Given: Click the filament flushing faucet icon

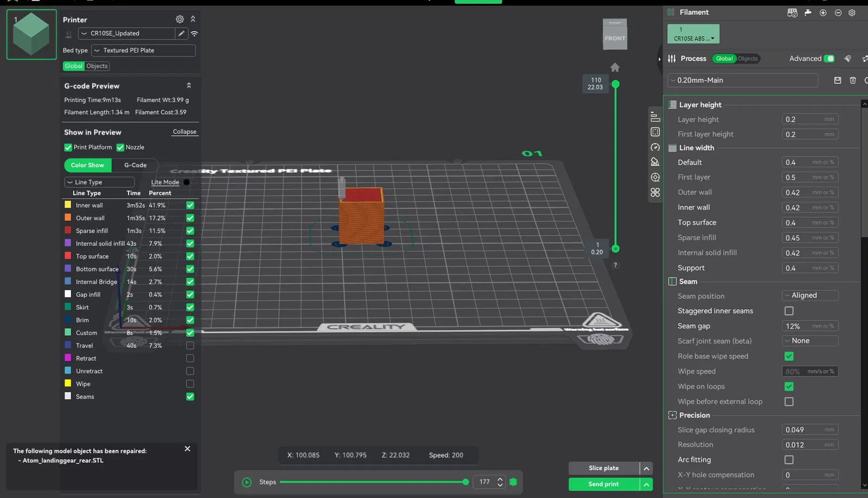Looking at the screenshot, I should [x=808, y=12].
